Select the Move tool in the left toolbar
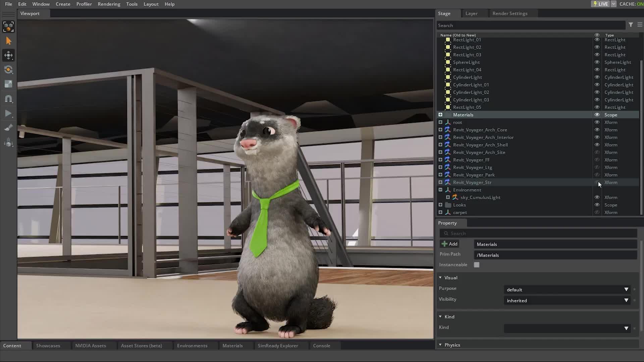The height and width of the screenshot is (362, 644). coord(8,55)
